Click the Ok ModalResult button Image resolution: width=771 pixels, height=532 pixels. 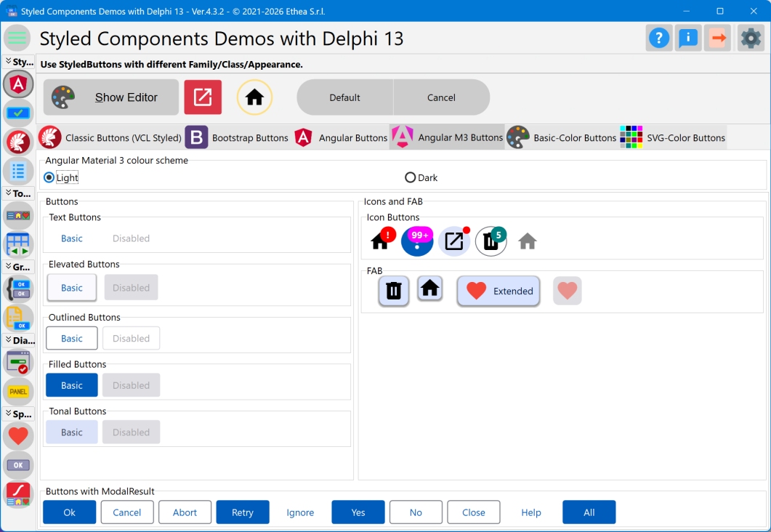(x=69, y=512)
